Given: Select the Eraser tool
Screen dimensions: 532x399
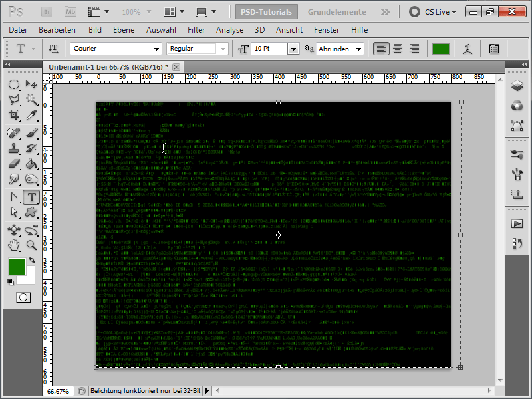Looking at the screenshot, I should (14, 164).
